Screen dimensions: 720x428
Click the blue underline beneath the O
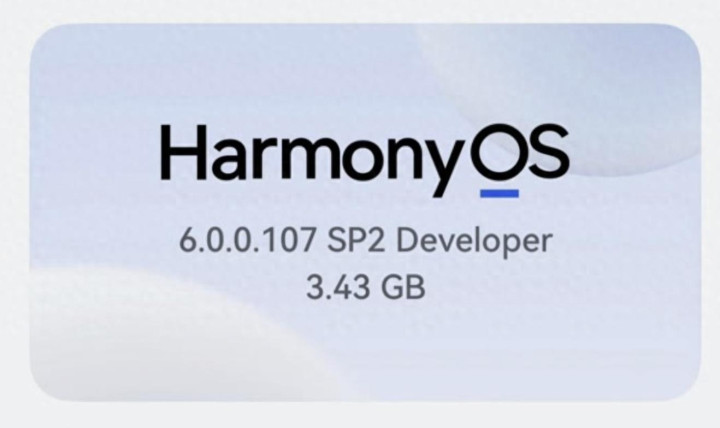tap(499, 191)
